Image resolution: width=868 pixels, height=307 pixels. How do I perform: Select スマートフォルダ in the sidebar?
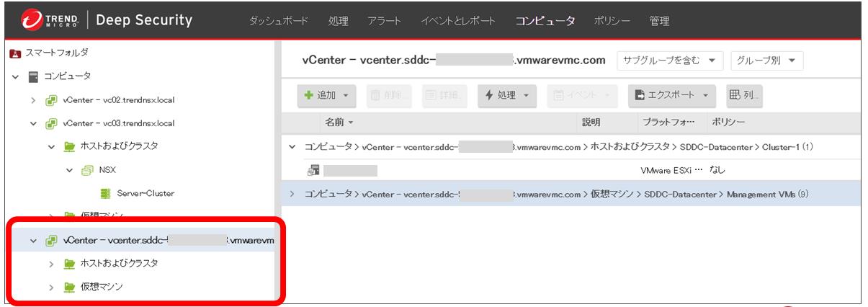pos(56,53)
